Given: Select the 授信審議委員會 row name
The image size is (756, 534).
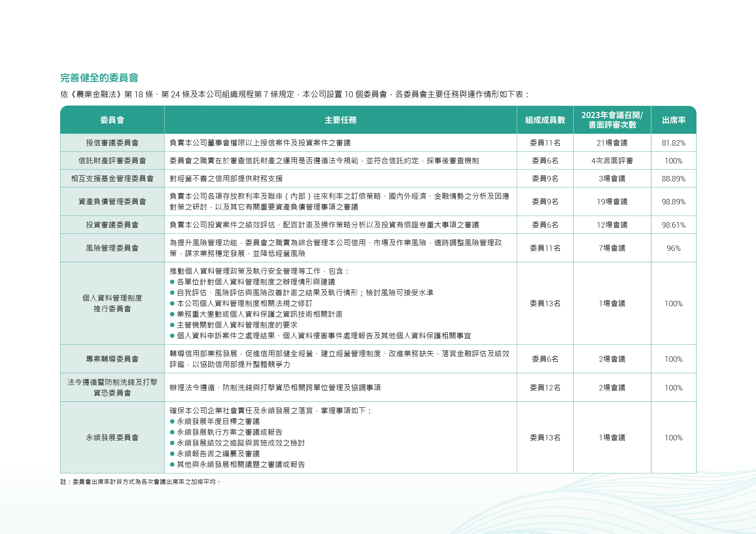Looking at the screenshot, I should click(x=112, y=143).
